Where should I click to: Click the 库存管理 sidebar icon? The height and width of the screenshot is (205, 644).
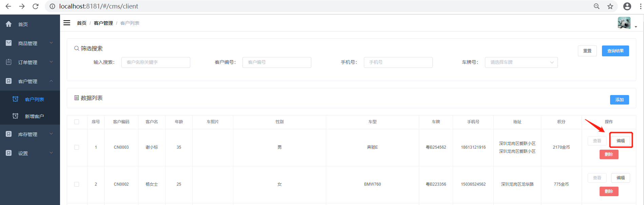coord(9,134)
